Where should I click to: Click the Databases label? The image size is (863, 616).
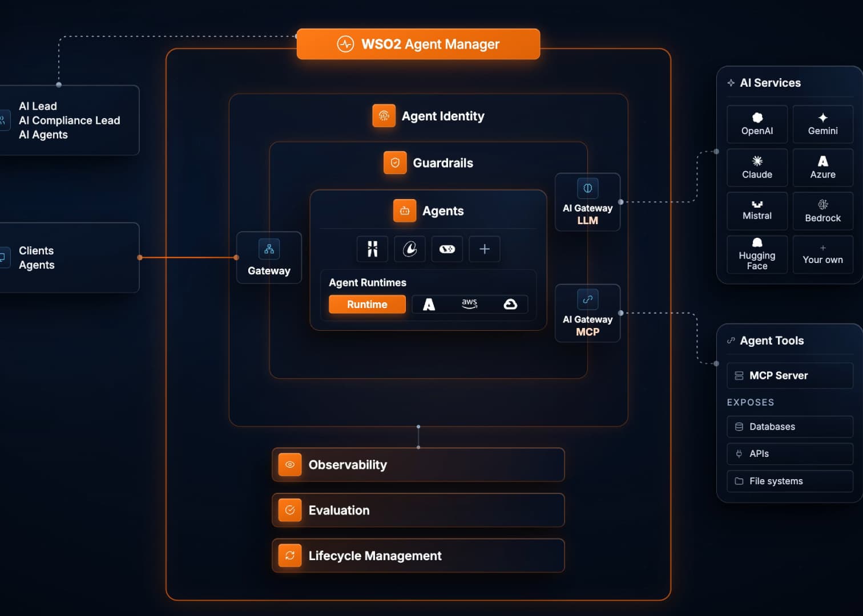click(772, 427)
